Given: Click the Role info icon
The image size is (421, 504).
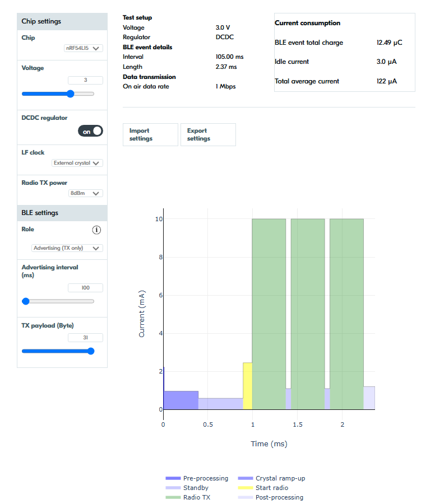Looking at the screenshot, I should 96,230.
